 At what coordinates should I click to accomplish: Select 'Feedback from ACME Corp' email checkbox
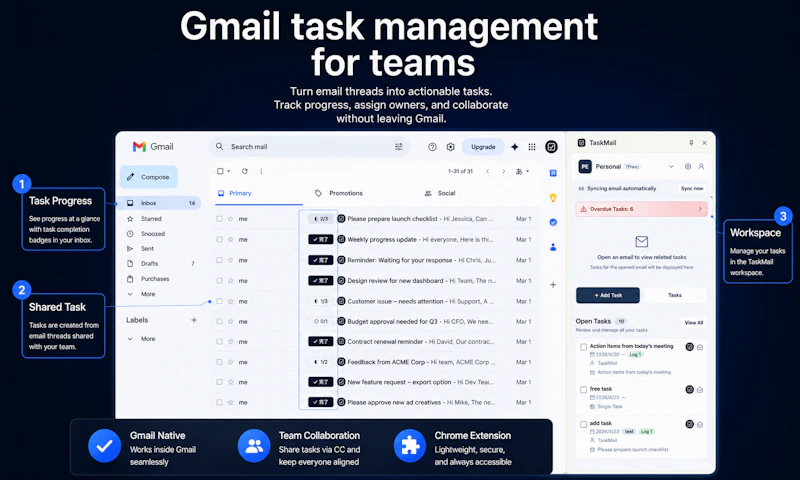pyautogui.click(x=219, y=362)
